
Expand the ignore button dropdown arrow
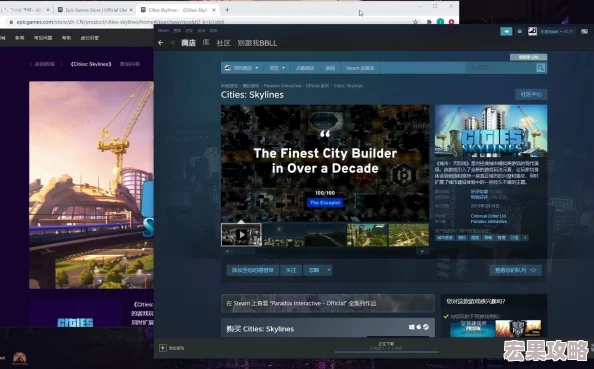pos(329,270)
